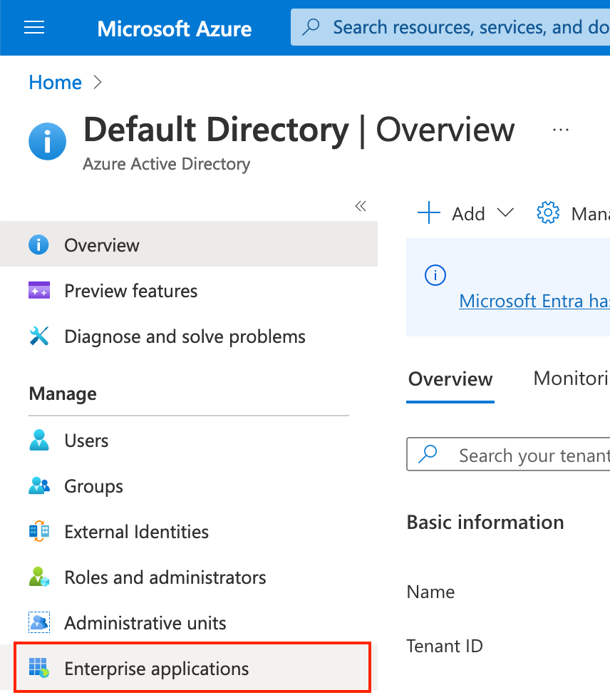Viewport: 610px width, 700px height.
Task: Click the Azure Active Directory subtitle
Action: [167, 164]
